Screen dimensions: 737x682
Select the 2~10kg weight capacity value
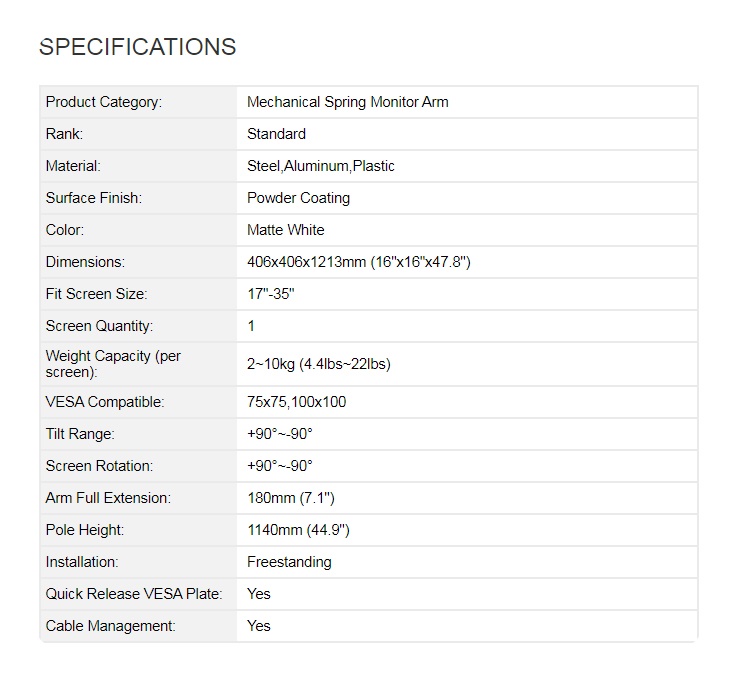[319, 364]
